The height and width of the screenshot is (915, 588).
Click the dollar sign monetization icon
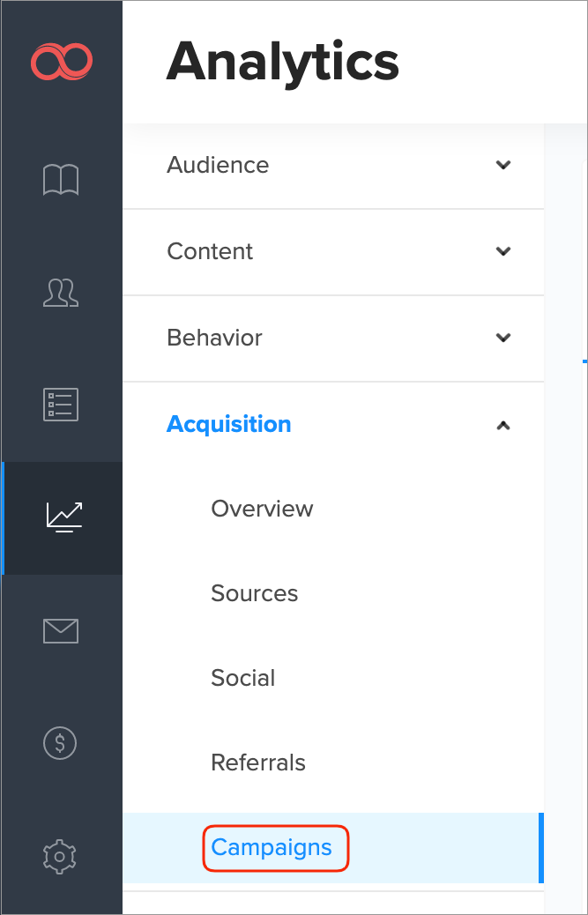click(x=61, y=743)
